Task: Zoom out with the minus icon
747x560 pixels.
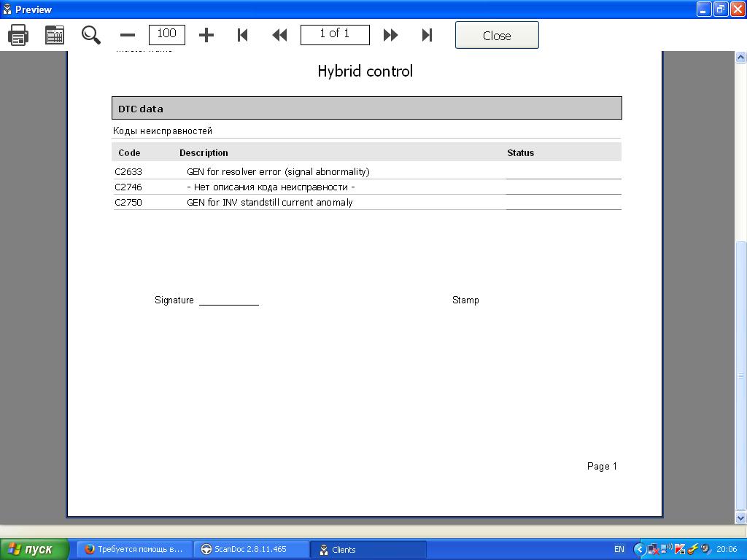Action: tap(128, 35)
